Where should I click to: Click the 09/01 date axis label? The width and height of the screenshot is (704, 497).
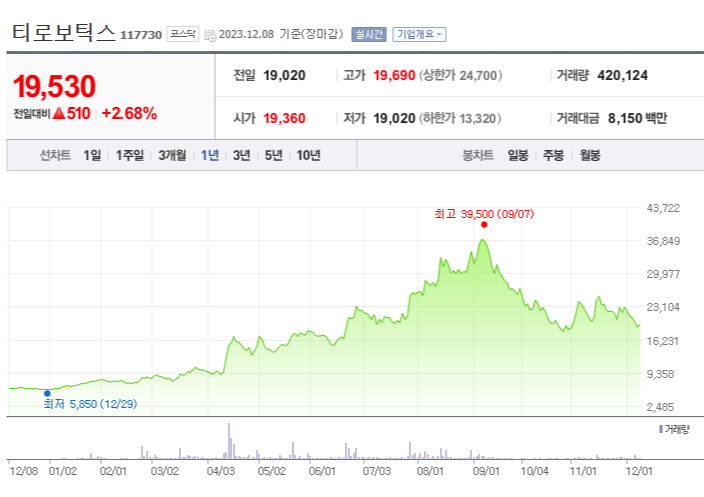tap(486, 471)
